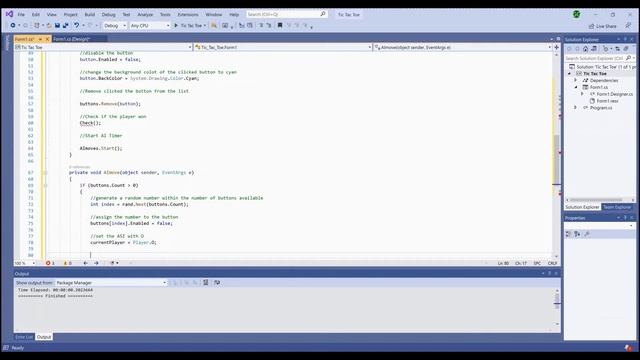
Task: Click the Find in Files toolbar icon
Action: [x=213, y=25]
